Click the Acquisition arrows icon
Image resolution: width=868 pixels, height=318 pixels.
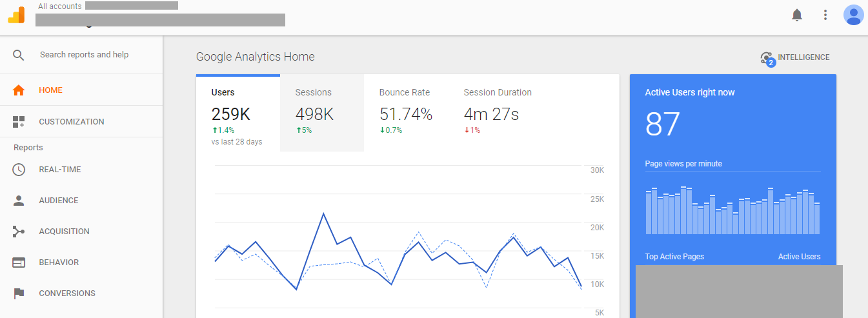19,232
